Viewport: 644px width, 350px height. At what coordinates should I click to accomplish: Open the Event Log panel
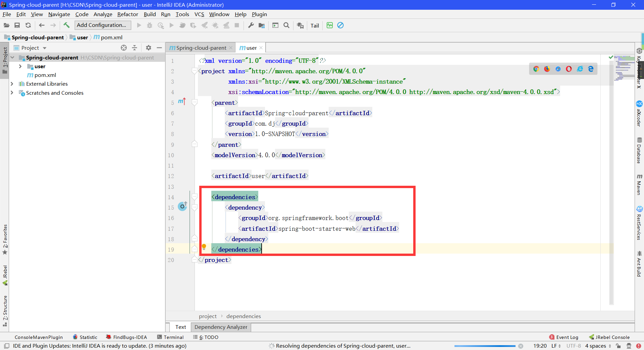pyautogui.click(x=563, y=337)
